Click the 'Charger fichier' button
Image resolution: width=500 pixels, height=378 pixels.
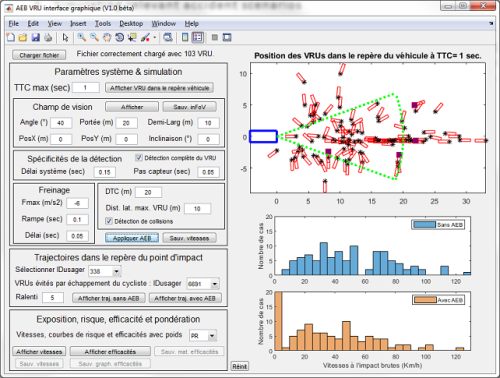(39, 55)
